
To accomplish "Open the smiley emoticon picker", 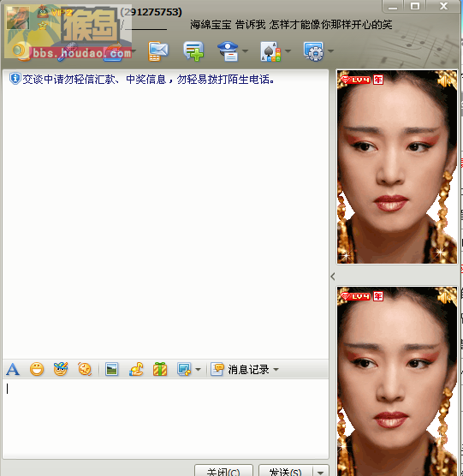I will click(x=37, y=370).
